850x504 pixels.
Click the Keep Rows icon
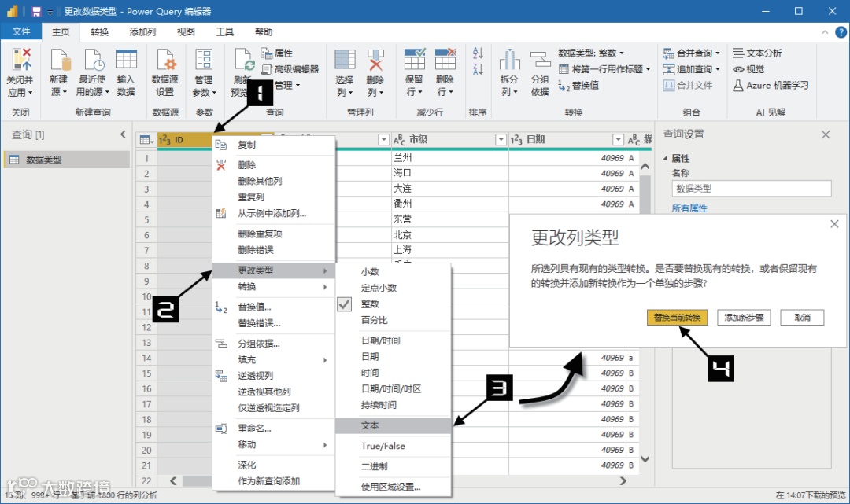point(414,59)
